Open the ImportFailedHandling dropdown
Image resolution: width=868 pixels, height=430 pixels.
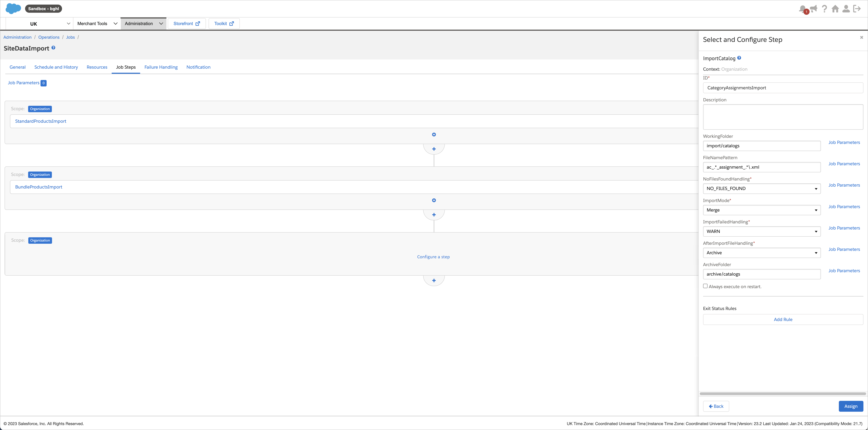762,231
